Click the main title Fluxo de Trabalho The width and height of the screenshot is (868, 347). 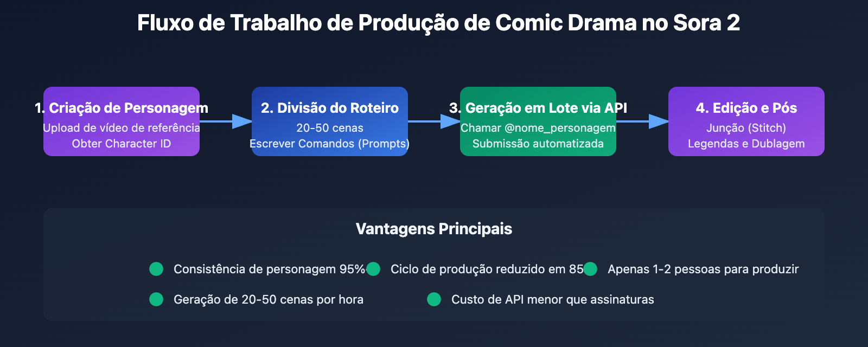(438, 23)
